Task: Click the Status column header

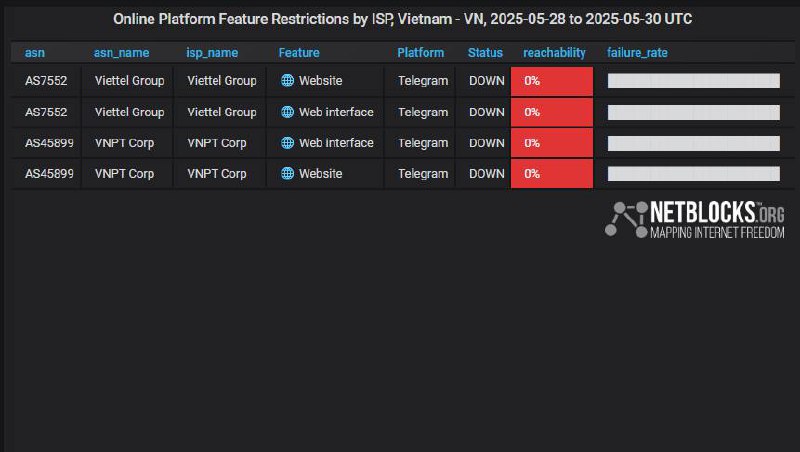Action: tap(485, 53)
